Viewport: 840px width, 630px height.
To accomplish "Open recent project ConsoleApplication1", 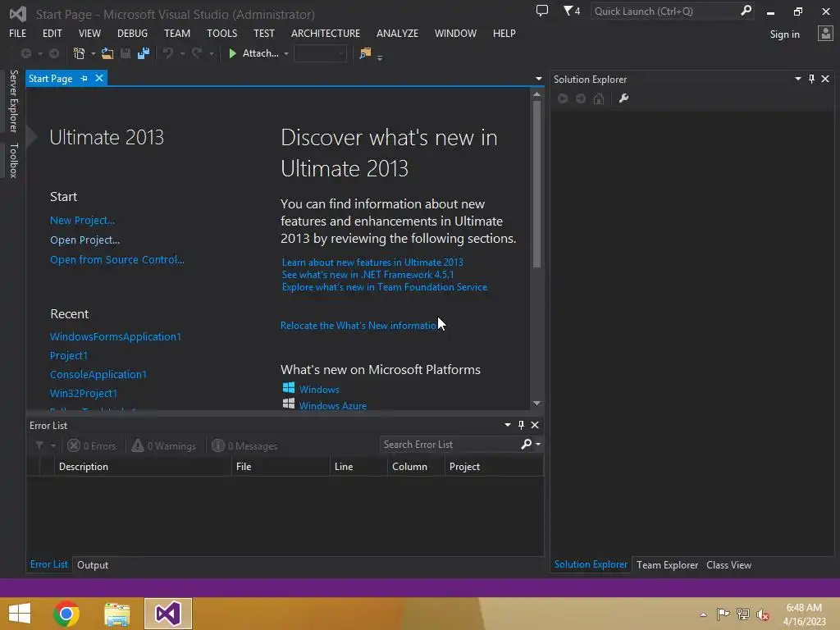I will tap(98, 374).
